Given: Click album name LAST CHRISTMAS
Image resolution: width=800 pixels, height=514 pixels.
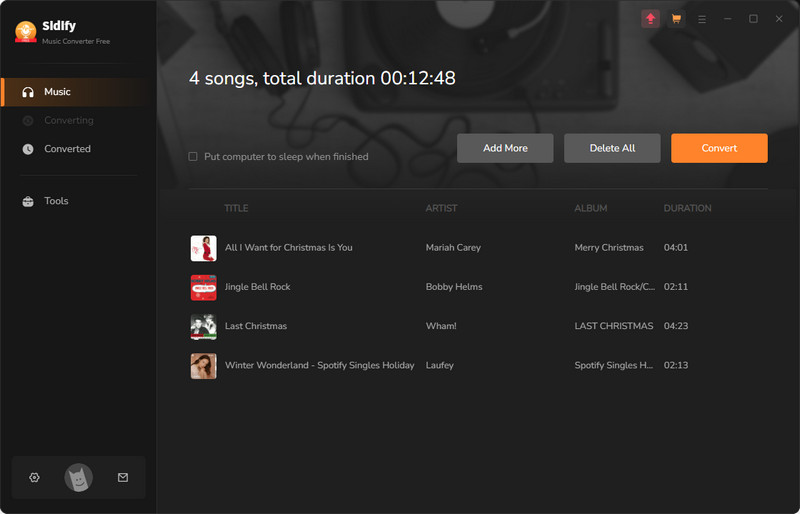Looking at the screenshot, I should click(614, 326).
